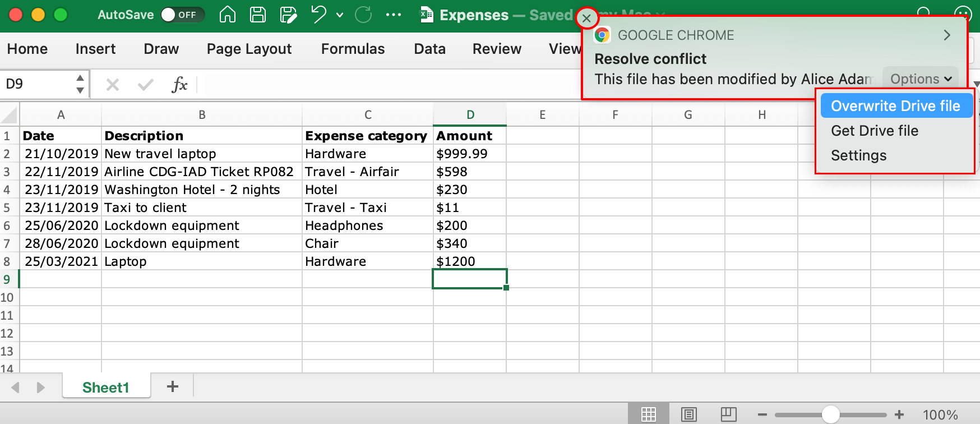Click cell with '$340'
The height and width of the screenshot is (424, 980).
[x=470, y=243]
